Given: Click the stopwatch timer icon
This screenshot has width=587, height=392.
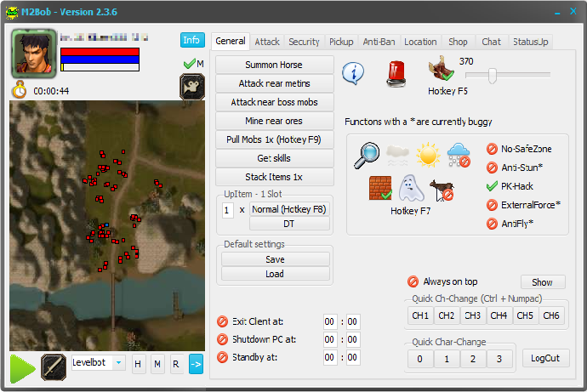Looking at the screenshot, I should coord(19,90).
